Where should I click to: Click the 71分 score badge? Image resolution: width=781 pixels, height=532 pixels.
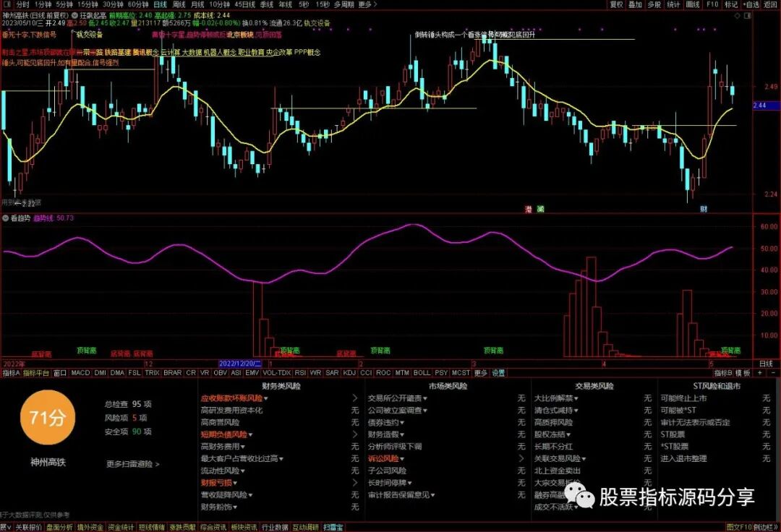(47, 418)
